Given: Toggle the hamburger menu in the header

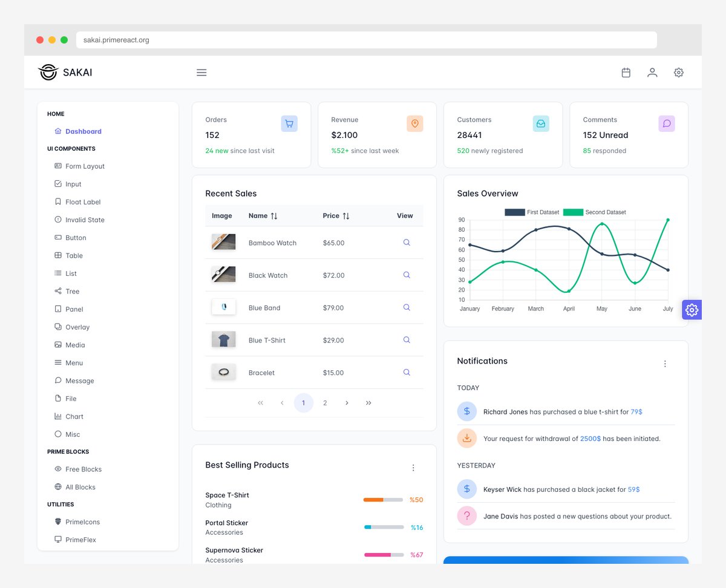Looking at the screenshot, I should [x=201, y=72].
